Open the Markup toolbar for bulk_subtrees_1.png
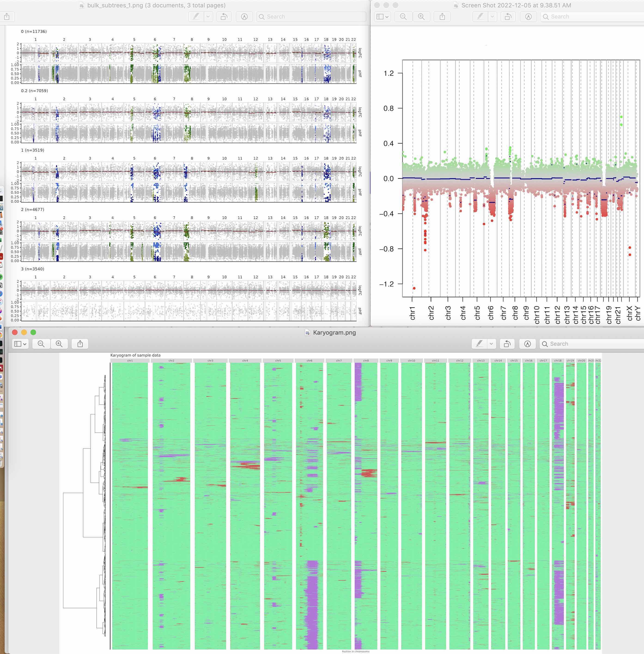Screen dimensions: 644x654 (244, 17)
